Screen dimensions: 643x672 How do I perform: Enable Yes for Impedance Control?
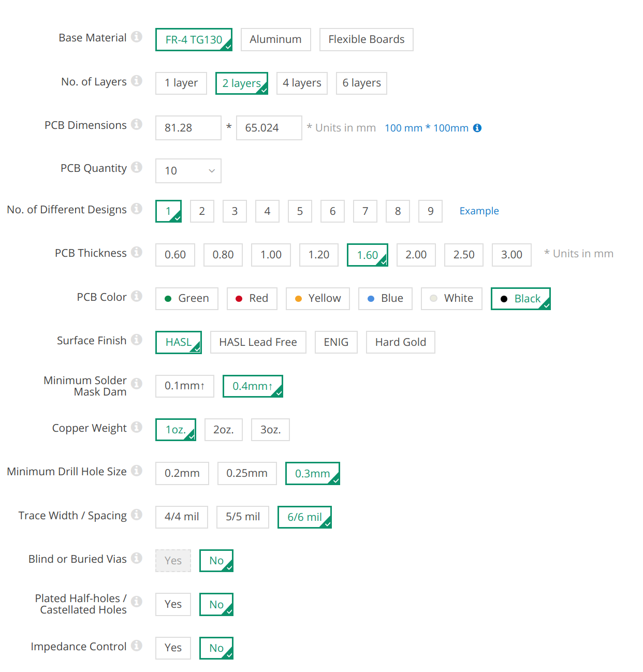pos(173,648)
